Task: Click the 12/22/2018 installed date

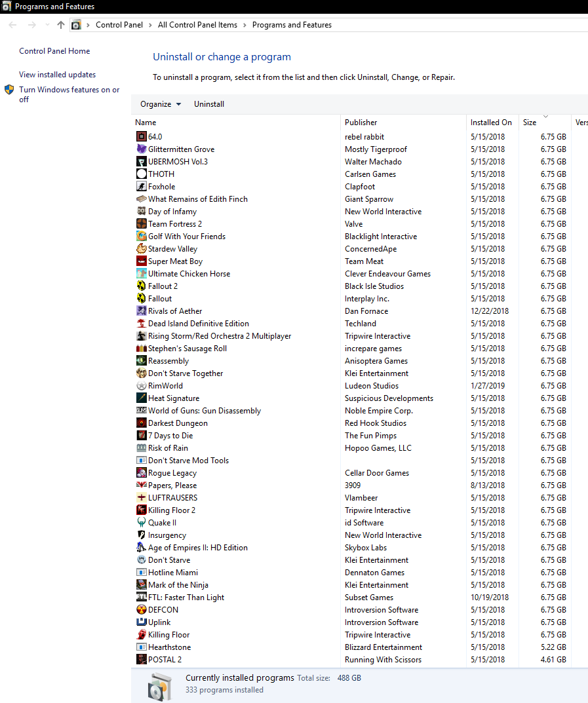Action: tap(490, 311)
